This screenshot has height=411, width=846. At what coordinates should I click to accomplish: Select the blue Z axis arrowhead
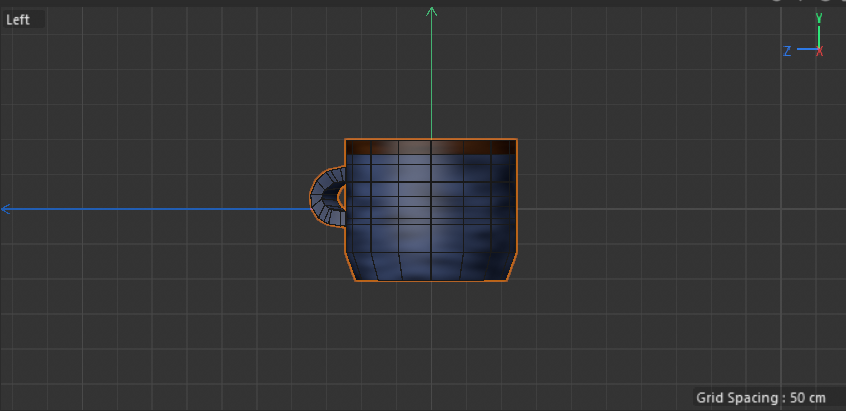(6, 209)
